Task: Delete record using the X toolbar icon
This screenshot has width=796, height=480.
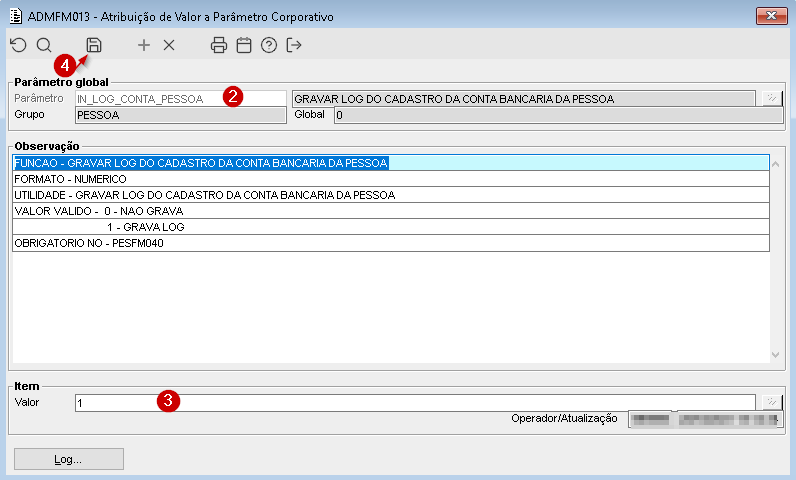Action: [x=169, y=45]
